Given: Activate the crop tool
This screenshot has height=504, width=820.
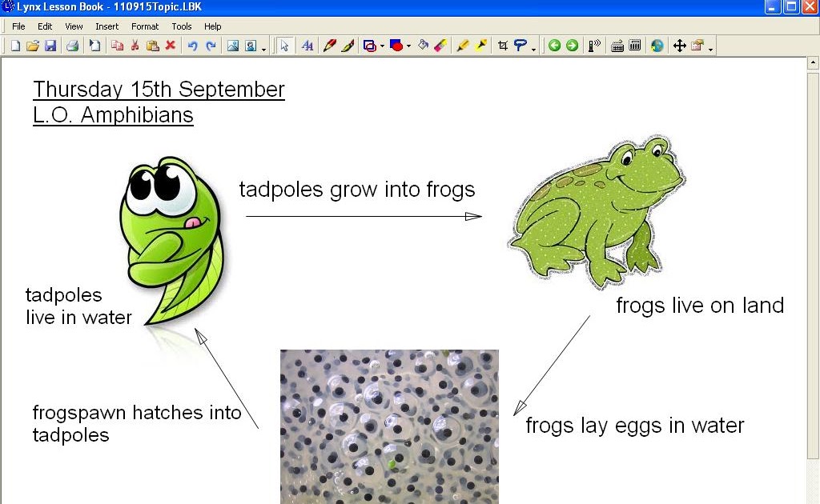Looking at the screenshot, I should [503, 46].
